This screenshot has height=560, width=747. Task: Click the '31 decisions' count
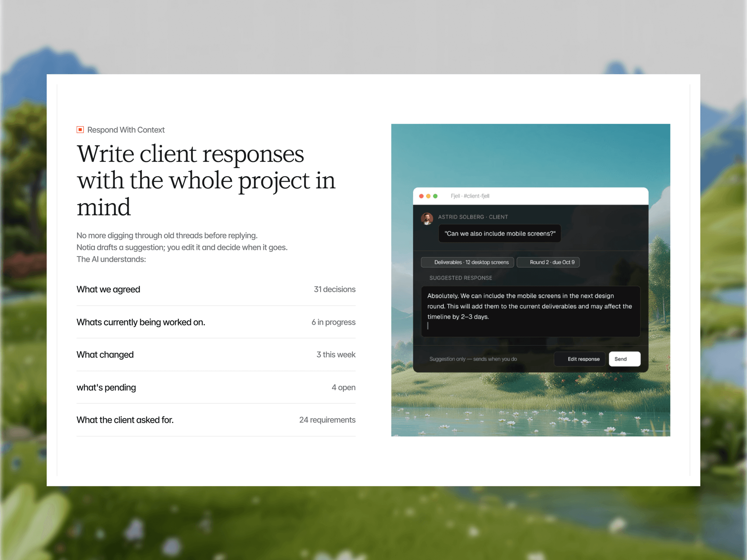click(x=334, y=289)
